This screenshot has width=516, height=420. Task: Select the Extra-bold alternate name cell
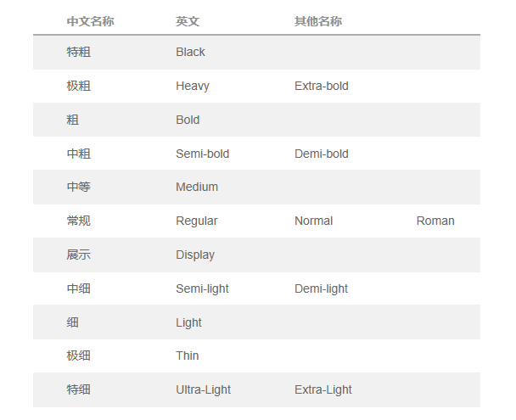click(321, 86)
